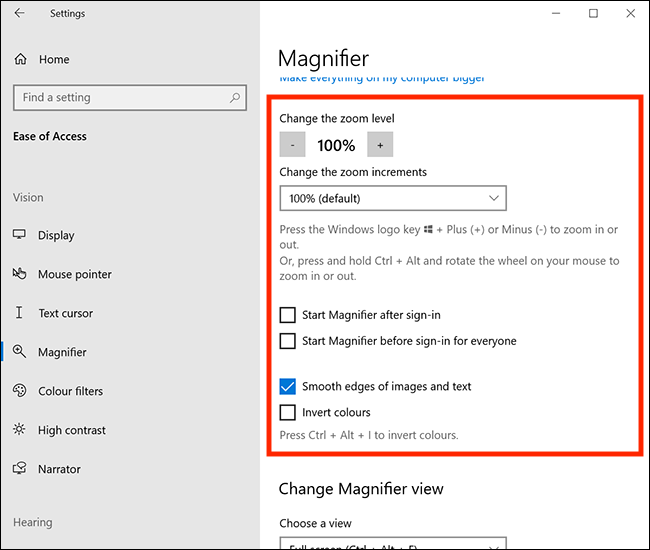Open Make everything on my computer bigger link
Screen dimensions: 650x550
point(382,78)
